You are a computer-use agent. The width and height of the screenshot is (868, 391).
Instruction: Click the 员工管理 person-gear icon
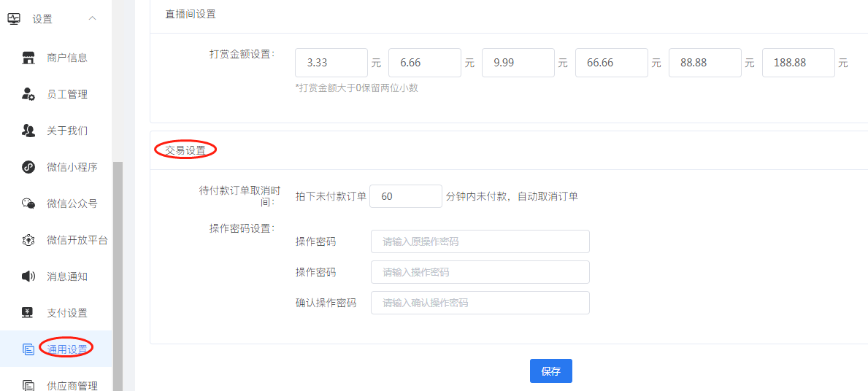pyautogui.click(x=28, y=94)
